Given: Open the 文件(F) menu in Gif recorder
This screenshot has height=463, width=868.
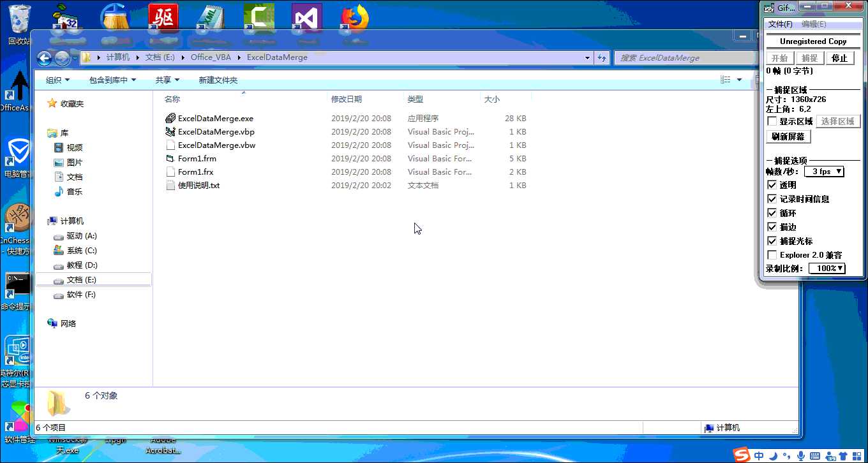Looking at the screenshot, I should click(780, 24).
